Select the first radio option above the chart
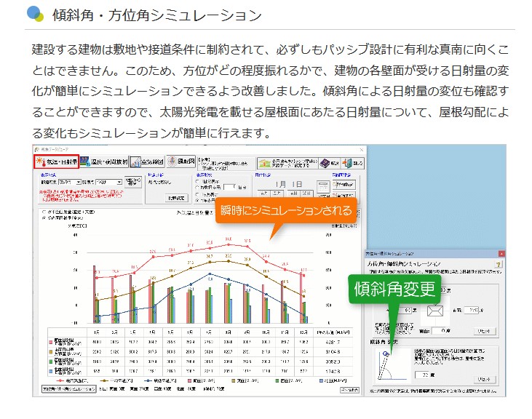The image size is (532, 419). [x=44, y=212]
